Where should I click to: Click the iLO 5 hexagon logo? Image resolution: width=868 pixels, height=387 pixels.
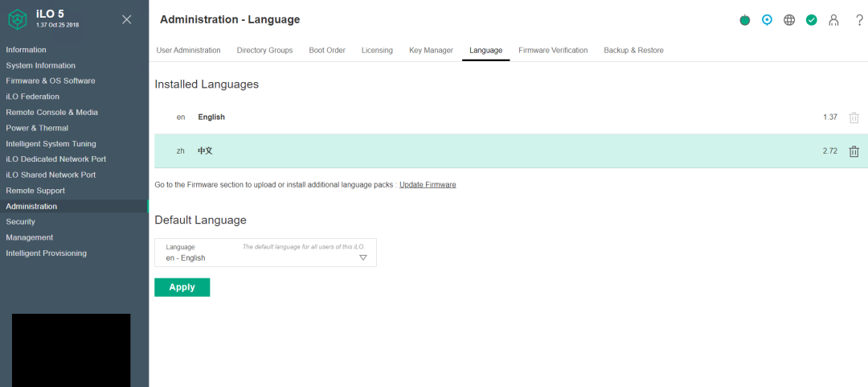(x=18, y=19)
